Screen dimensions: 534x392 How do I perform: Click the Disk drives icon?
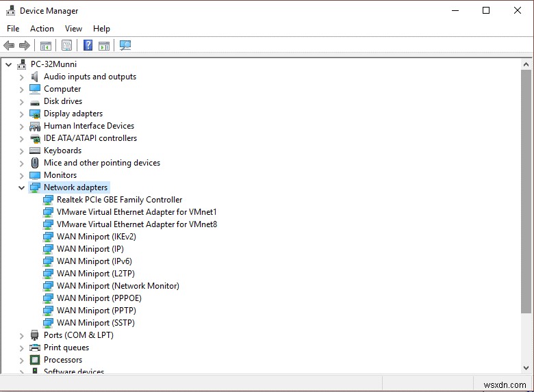[x=35, y=102]
